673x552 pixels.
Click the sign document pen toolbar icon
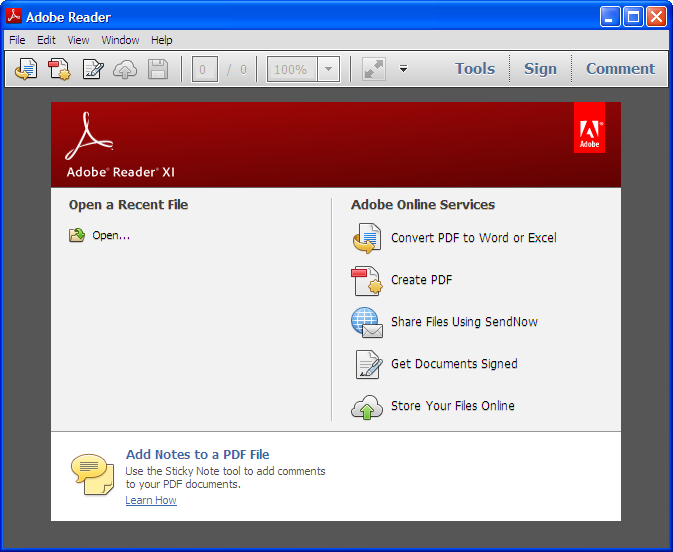pyautogui.click(x=92, y=69)
